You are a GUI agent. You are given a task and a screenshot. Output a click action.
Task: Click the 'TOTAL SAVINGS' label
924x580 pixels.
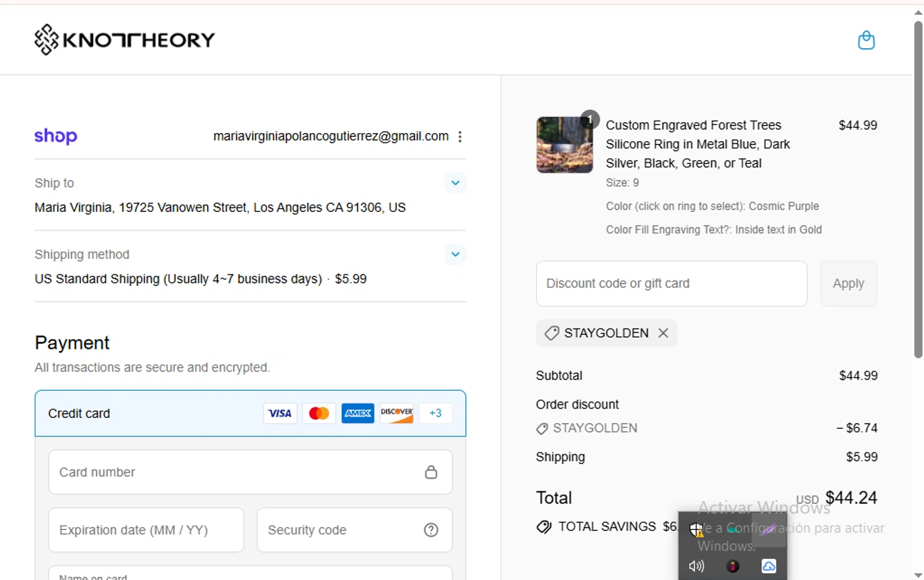[x=607, y=527]
